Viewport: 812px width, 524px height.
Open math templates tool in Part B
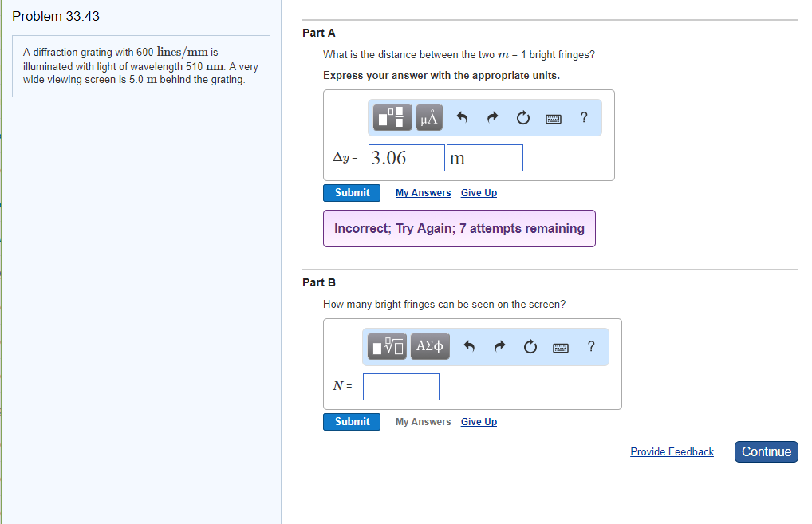click(388, 346)
